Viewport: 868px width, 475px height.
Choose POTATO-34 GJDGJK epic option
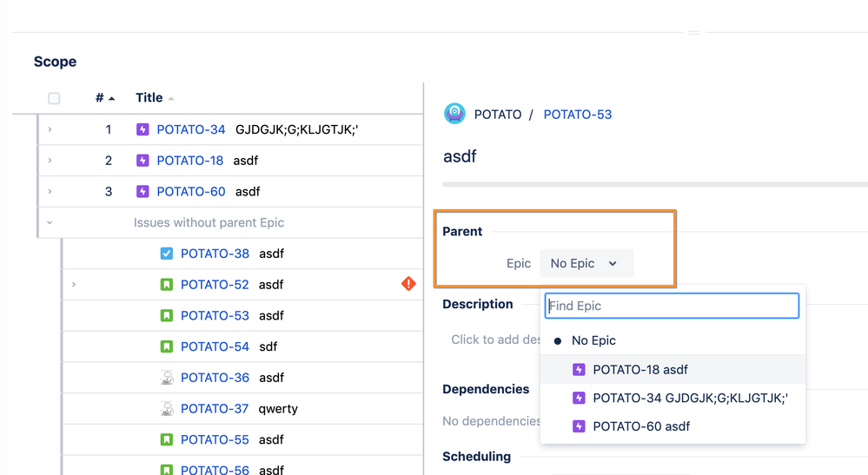673,398
